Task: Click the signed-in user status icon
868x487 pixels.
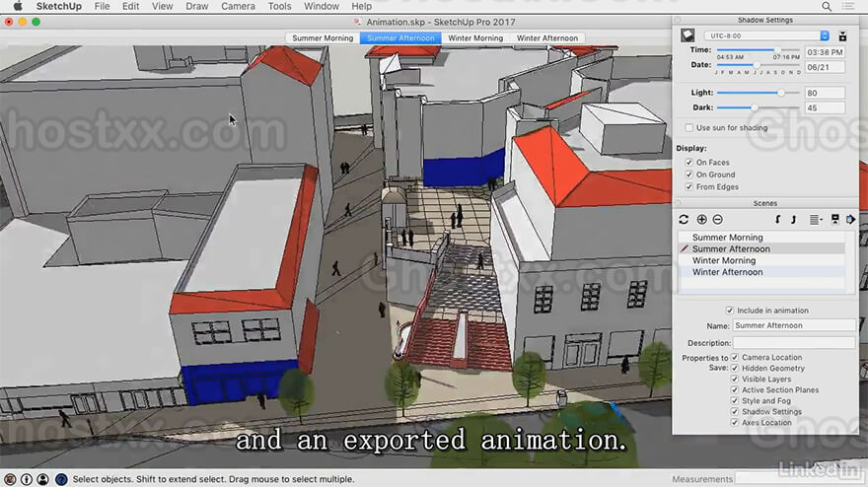Action: (42, 479)
